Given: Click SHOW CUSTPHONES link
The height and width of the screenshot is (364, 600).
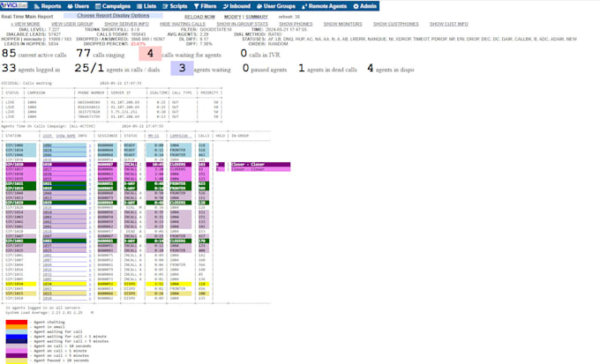Looking at the screenshot, I should pyautogui.click(x=396, y=24).
